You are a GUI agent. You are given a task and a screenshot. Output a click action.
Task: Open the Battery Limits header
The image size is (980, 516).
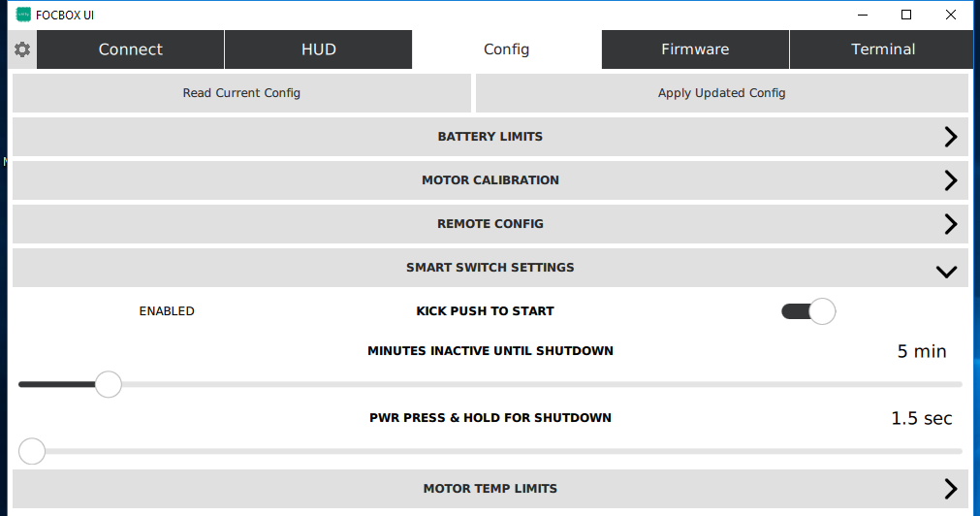pyautogui.click(x=490, y=137)
